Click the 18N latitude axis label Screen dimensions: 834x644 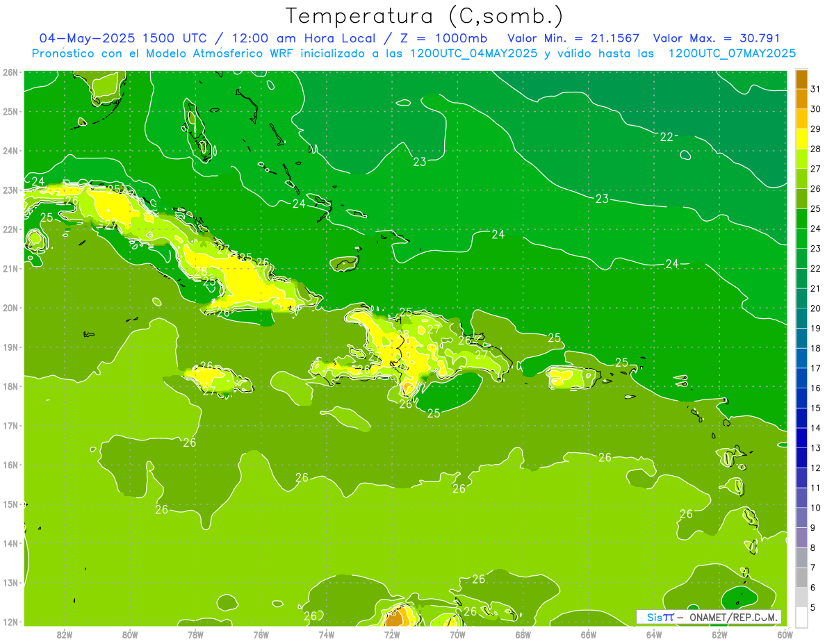tap(10, 386)
